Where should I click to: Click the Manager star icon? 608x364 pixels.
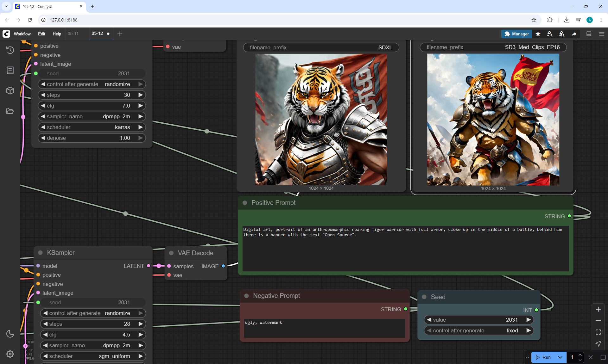(x=538, y=34)
